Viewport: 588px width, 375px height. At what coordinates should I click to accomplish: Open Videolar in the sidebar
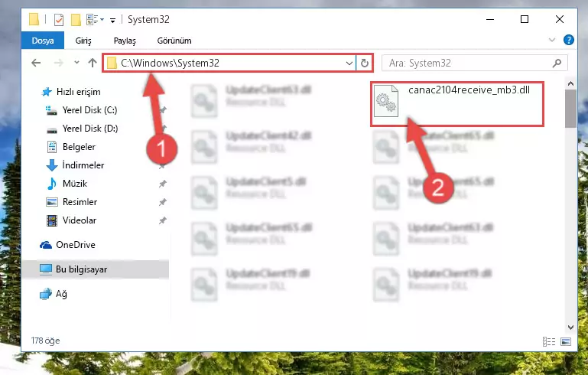click(x=79, y=220)
